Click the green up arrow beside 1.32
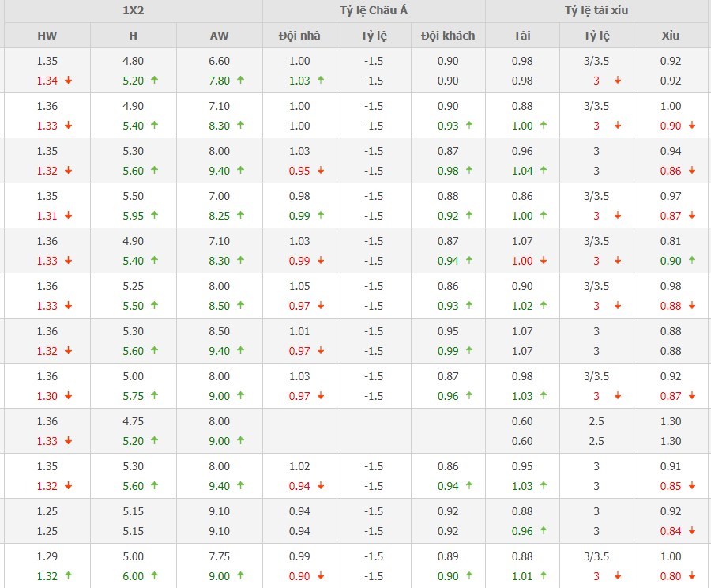 [69, 576]
